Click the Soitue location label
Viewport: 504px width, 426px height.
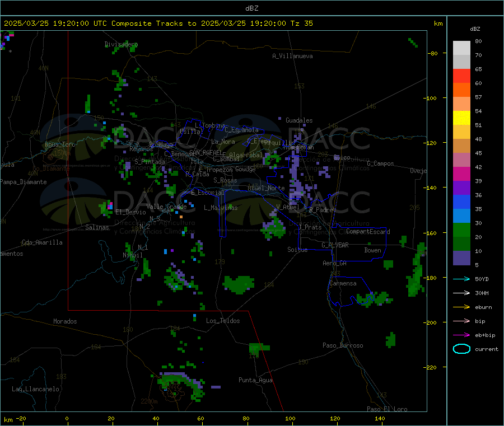pos(297,250)
